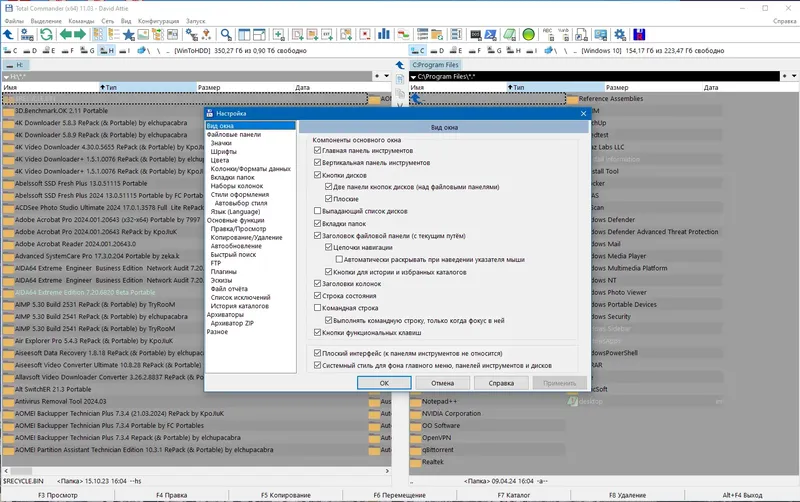The width and height of the screenshot is (800, 502).
Task: Toggle Выпадающий список дисков checkbox
Action: pos(317,211)
